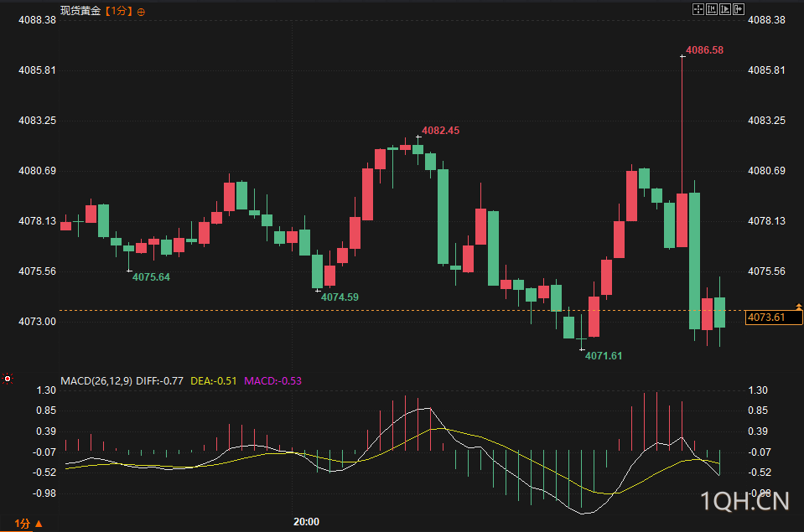
Task: Open MACD(26,12,9) indicator parameters
Action: (x=96, y=381)
